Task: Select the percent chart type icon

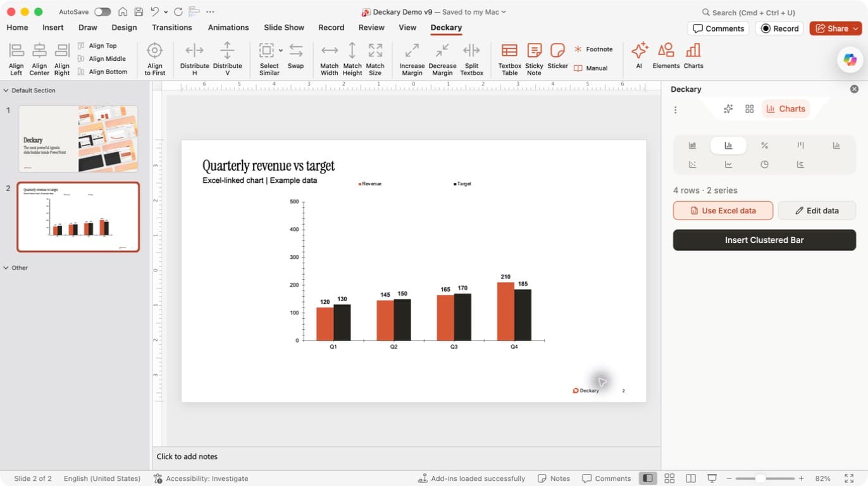Action: (764, 146)
